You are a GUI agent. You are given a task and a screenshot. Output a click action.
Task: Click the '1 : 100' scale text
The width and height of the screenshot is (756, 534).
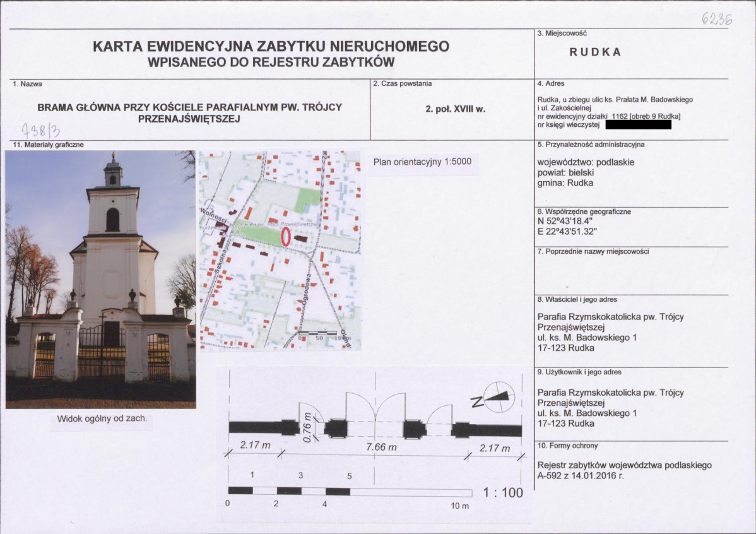(503, 493)
